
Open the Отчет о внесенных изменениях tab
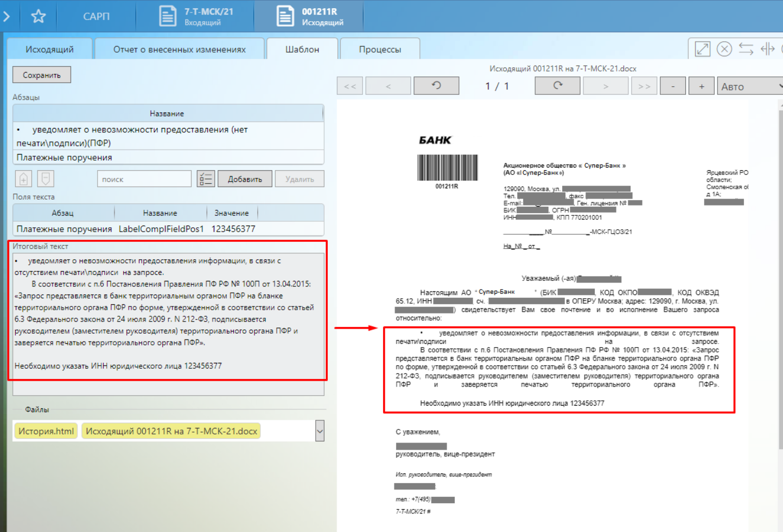click(180, 49)
